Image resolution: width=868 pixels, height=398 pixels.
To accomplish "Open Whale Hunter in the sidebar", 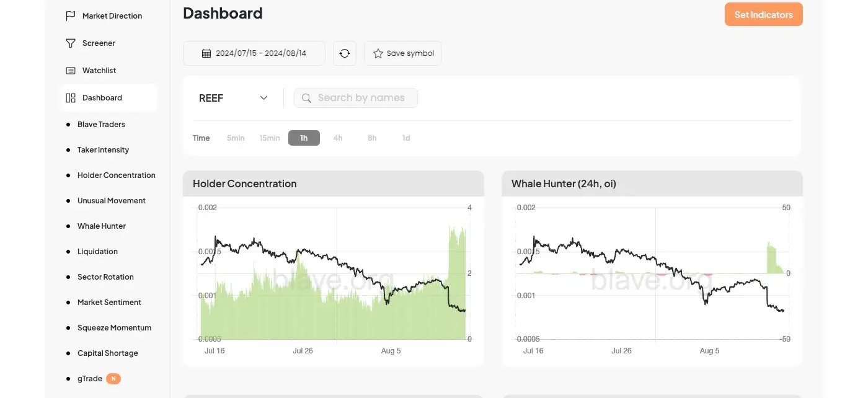I will [102, 226].
